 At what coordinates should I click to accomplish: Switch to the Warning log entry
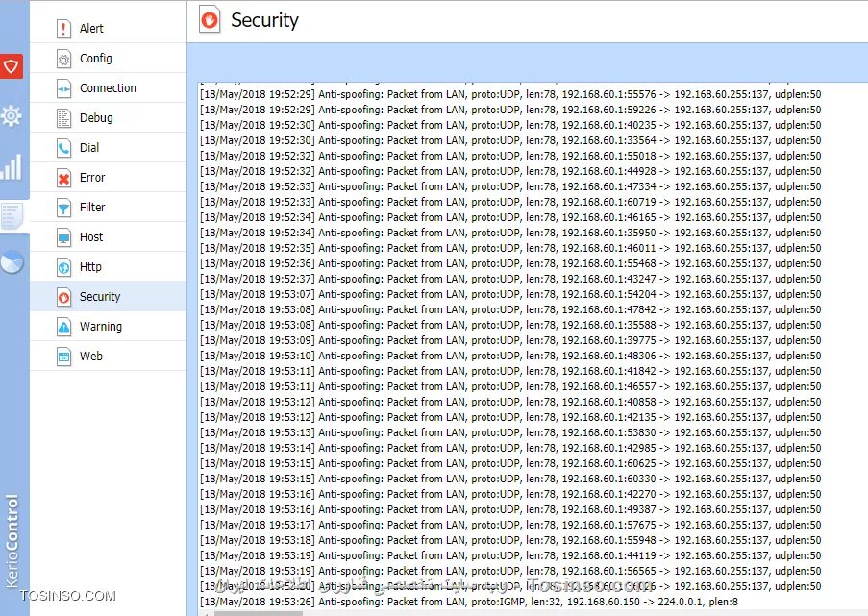pos(108,326)
